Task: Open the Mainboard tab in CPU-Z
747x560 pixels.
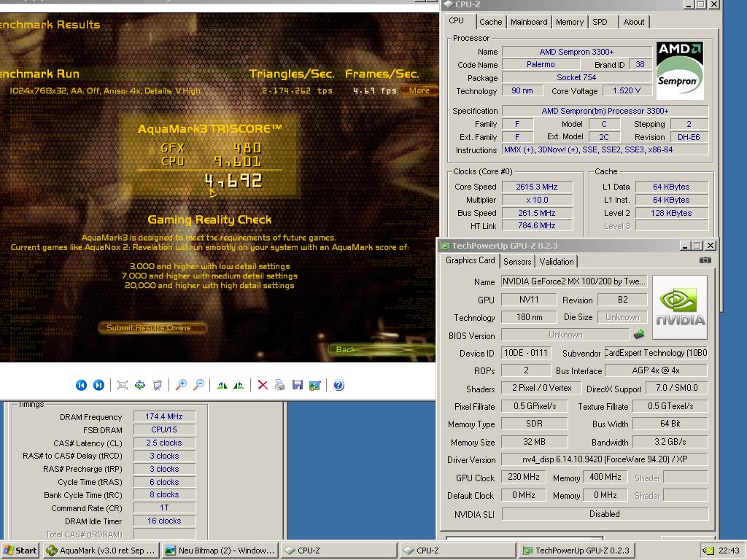Action: (529, 22)
